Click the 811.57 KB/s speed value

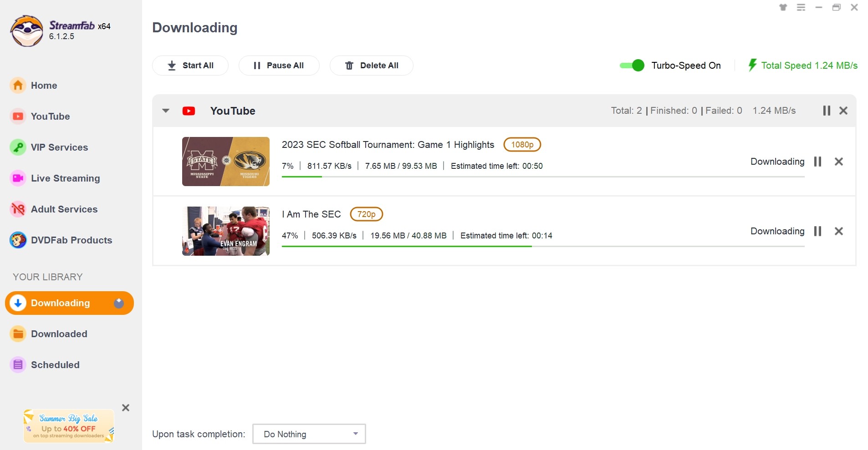[x=329, y=166]
